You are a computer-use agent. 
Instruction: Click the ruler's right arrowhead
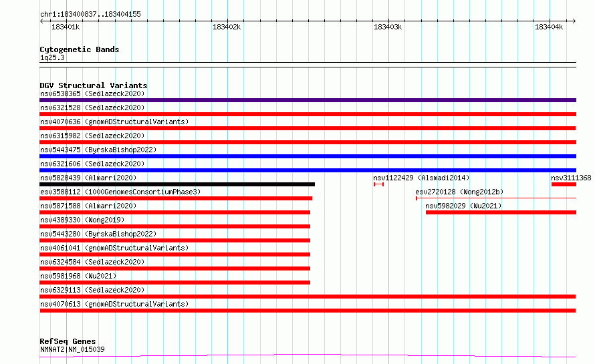[x=574, y=21]
